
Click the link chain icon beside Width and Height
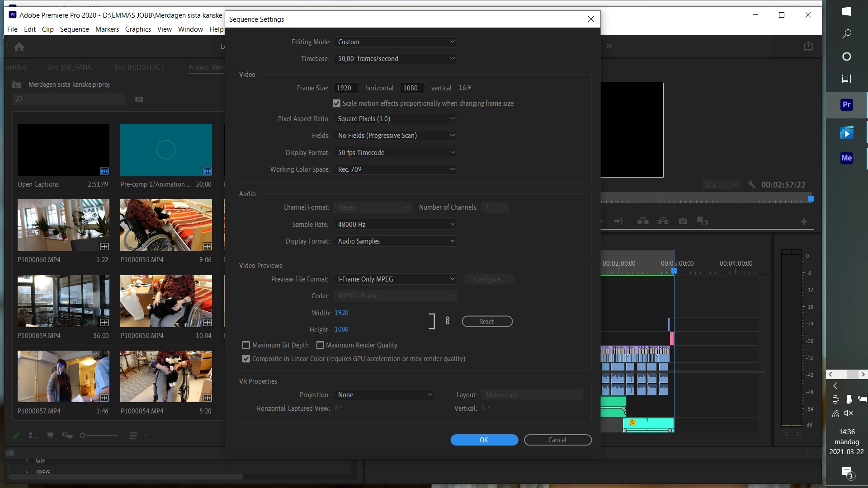[x=447, y=321]
